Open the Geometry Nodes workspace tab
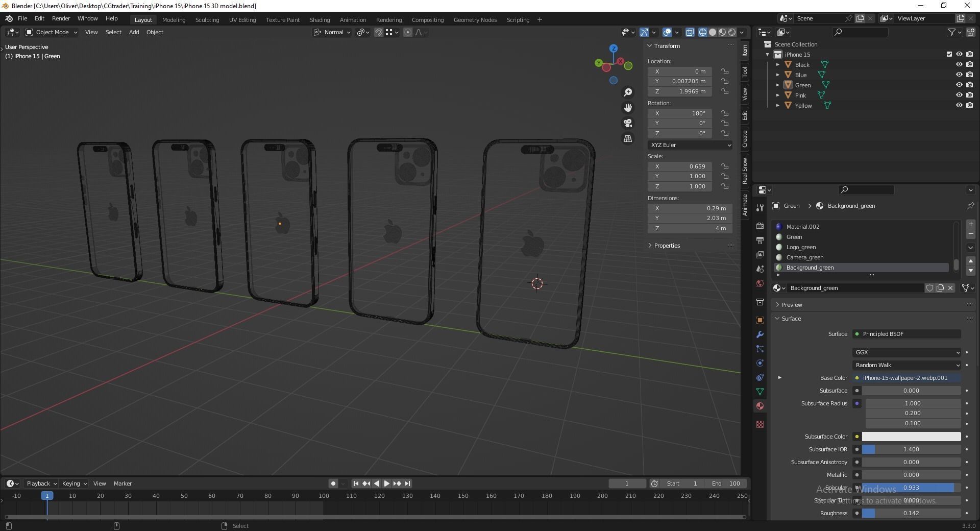 coord(475,20)
